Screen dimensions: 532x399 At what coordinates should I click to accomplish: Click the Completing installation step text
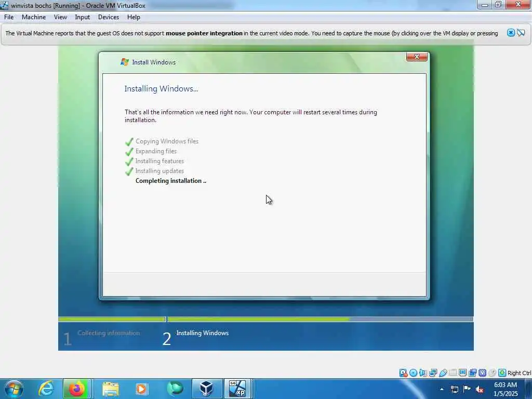pos(170,180)
